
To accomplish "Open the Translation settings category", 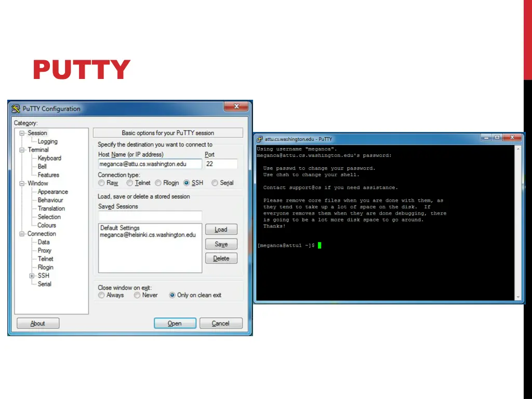I will pyautogui.click(x=51, y=209).
